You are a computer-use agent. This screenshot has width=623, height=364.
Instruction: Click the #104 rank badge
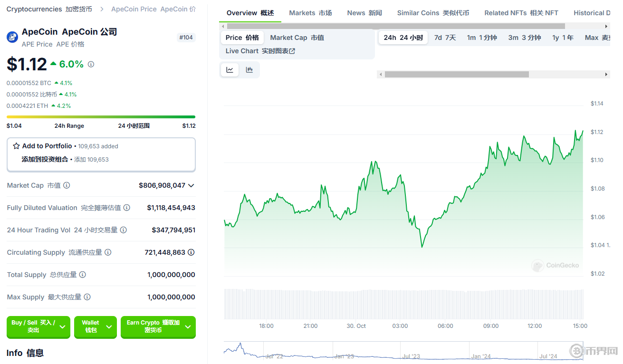(x=186, y=37)
